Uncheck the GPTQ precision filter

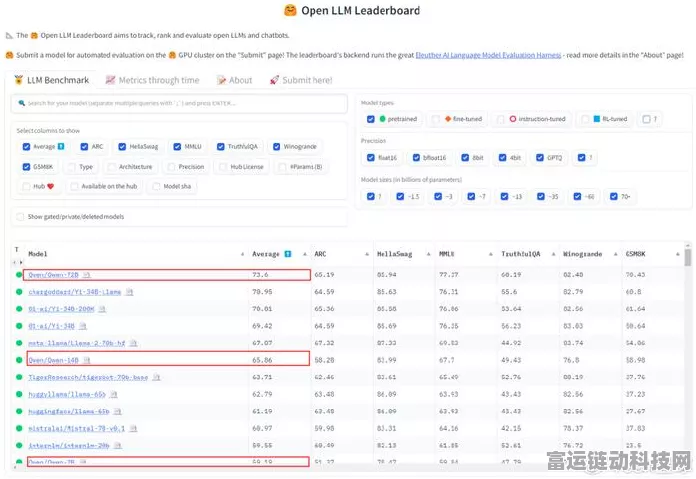[540, 158]
